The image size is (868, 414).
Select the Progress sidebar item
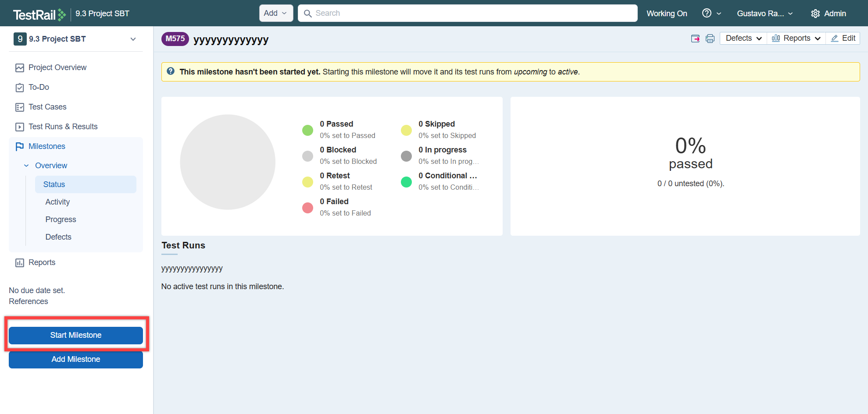click(x=61, y=219)
